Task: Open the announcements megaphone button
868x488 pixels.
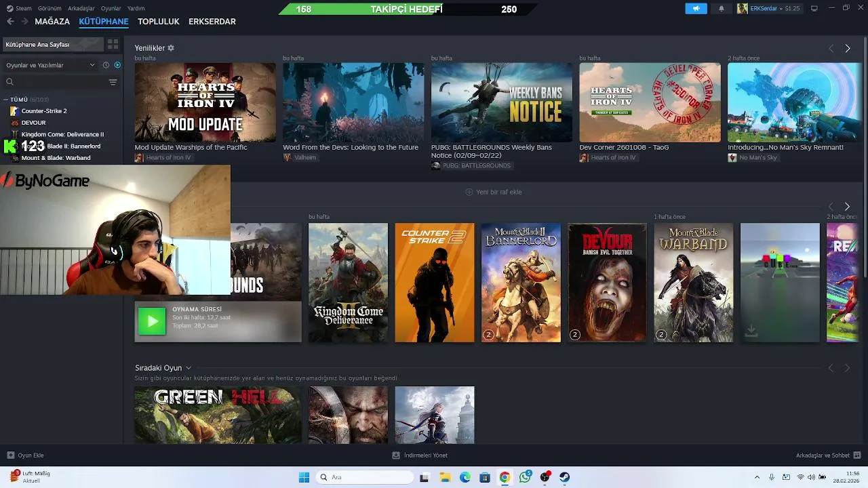Action: click(x=696, y=9)
